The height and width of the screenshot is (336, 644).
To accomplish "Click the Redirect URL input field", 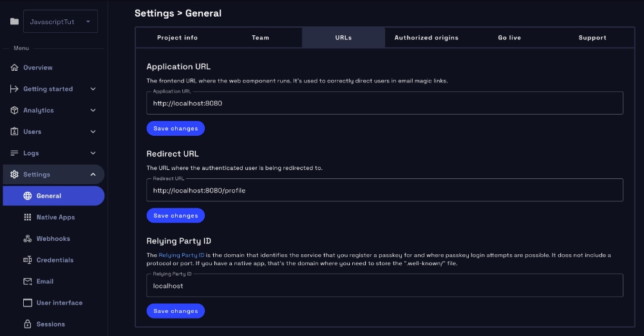I will tap(384, 191).
